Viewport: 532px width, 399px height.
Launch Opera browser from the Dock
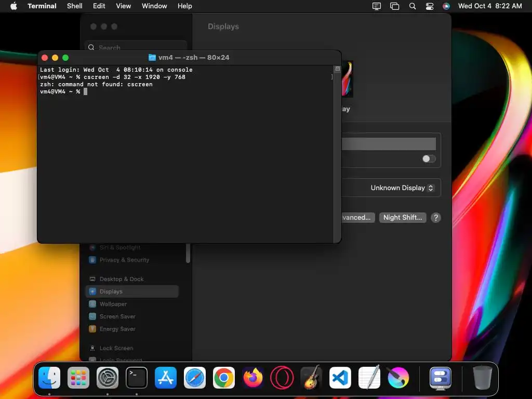click(x=282, y=378)
